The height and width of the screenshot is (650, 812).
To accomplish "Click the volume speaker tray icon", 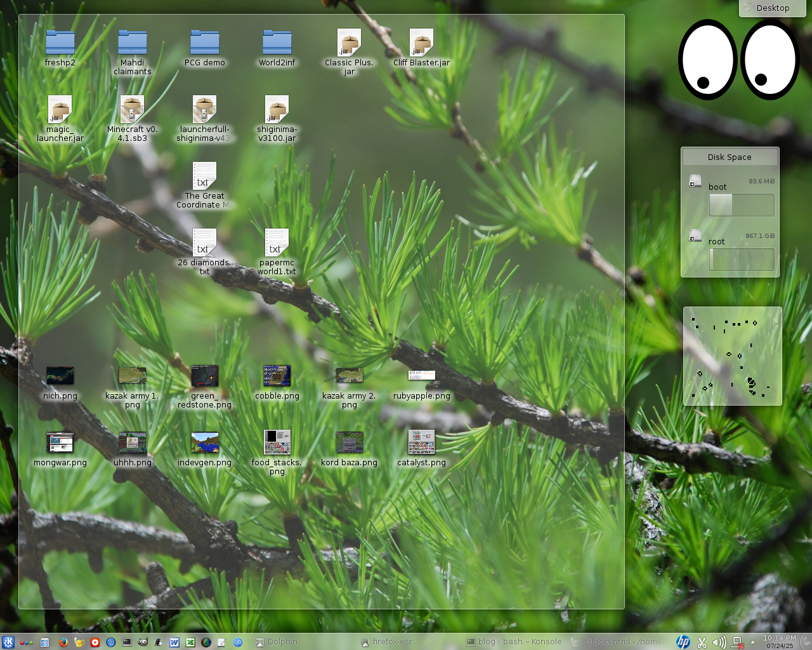I will point(719,642).
